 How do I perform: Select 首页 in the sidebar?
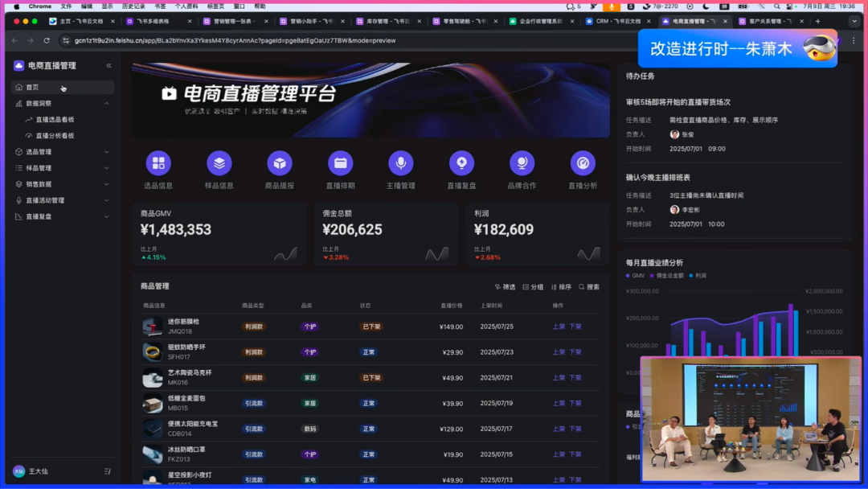click(63, 87)
